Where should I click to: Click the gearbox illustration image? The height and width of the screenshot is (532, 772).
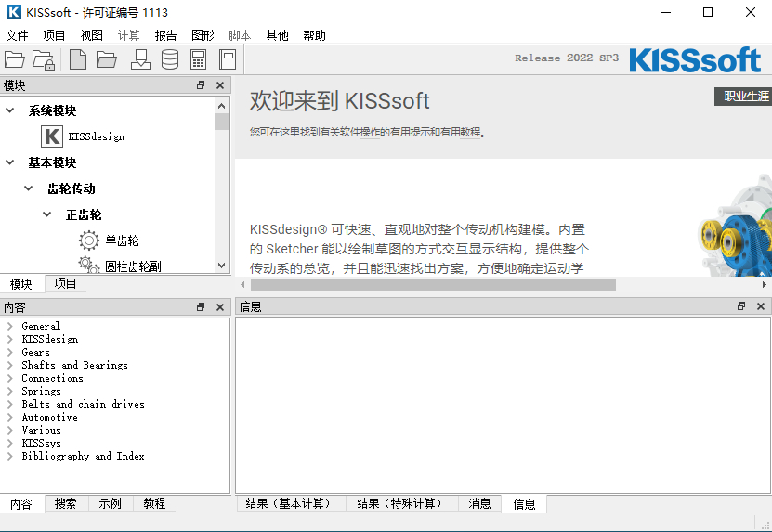[x=735, y=227]
